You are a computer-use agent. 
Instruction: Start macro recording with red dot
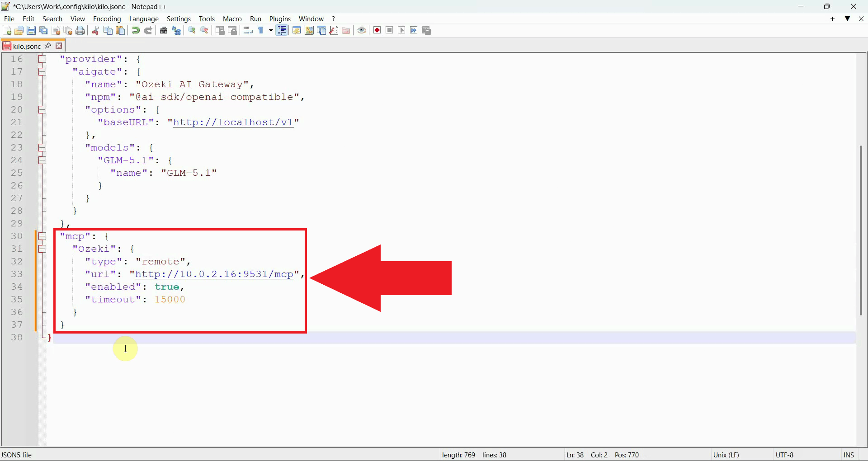tap(377, 30)
